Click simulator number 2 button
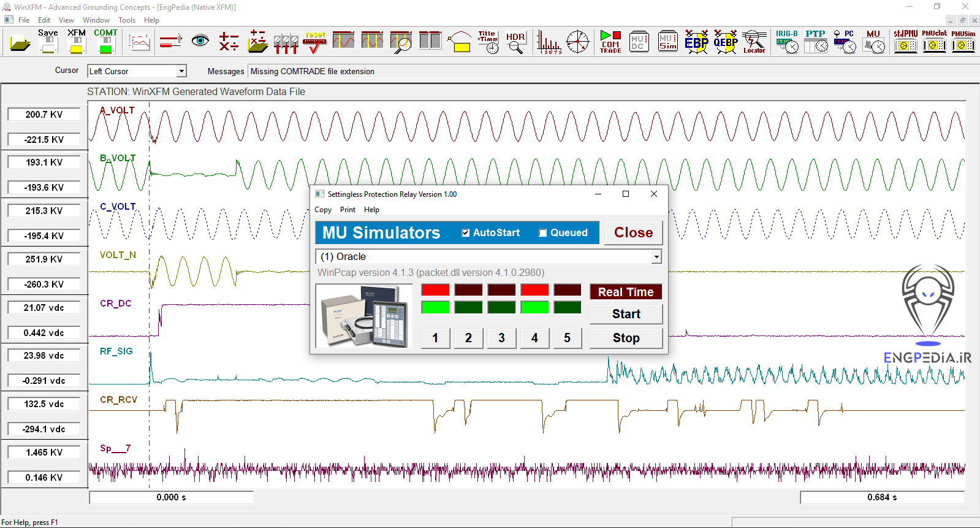This screenshot has height=528, width=980. (468, 338)
